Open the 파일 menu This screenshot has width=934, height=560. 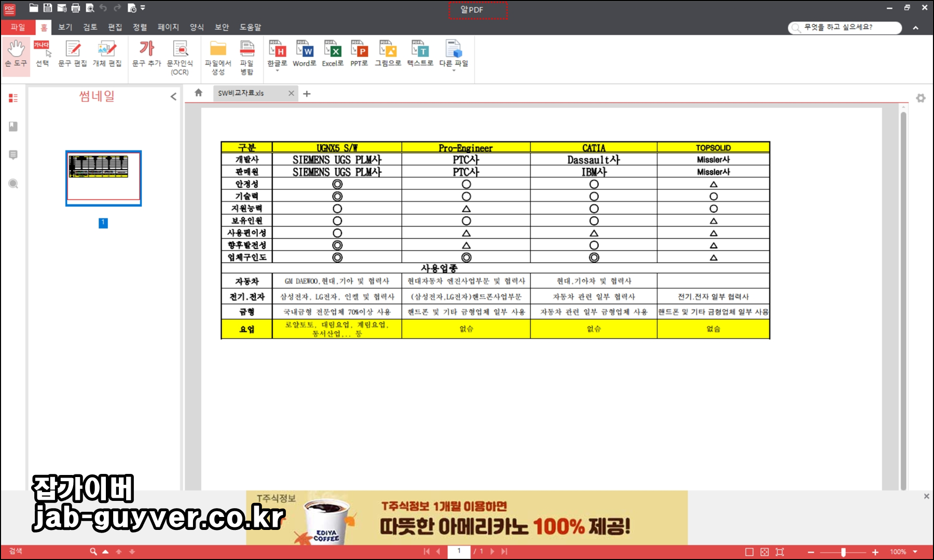point(18,27)
